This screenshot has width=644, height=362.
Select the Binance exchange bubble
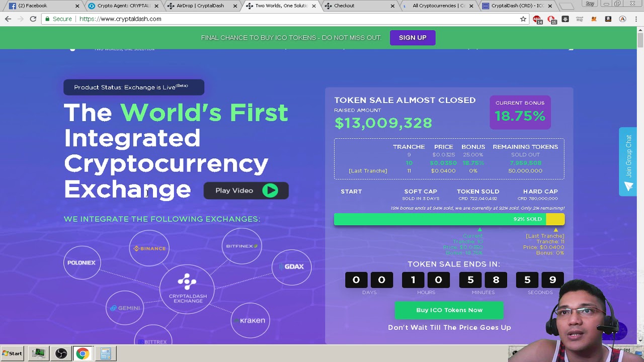pyautogui.click(x=149, y=248)
